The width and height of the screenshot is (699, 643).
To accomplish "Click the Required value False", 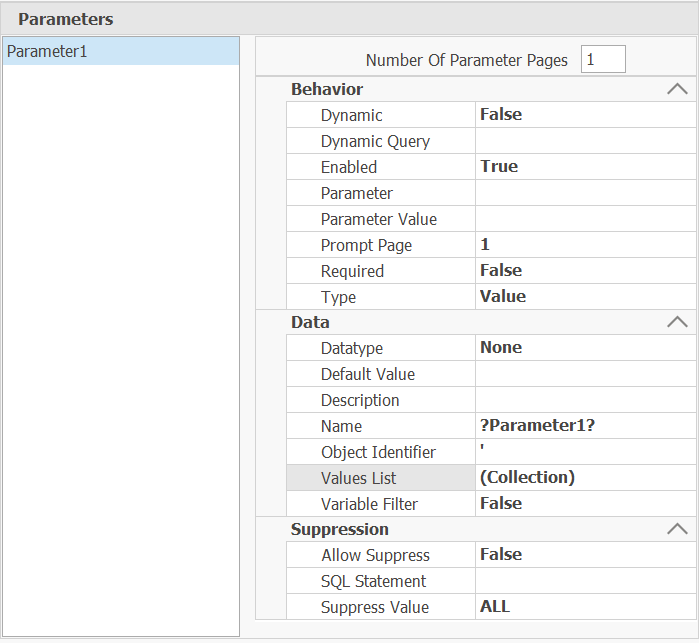I will 585,271.
